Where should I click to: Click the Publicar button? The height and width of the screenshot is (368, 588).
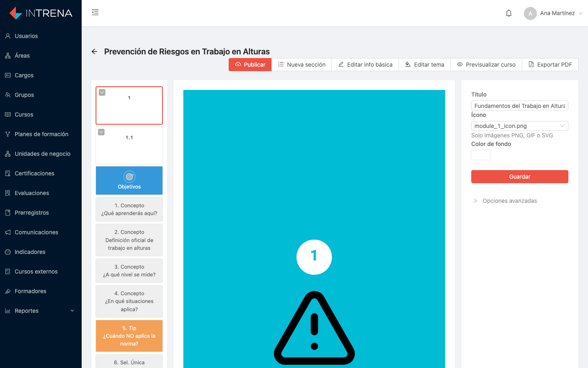point(250,65)
